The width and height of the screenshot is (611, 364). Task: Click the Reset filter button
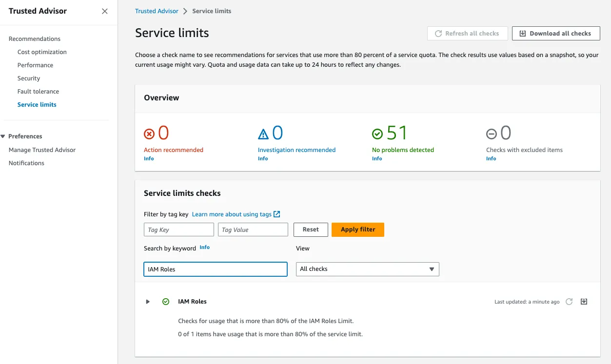(311, 230)
